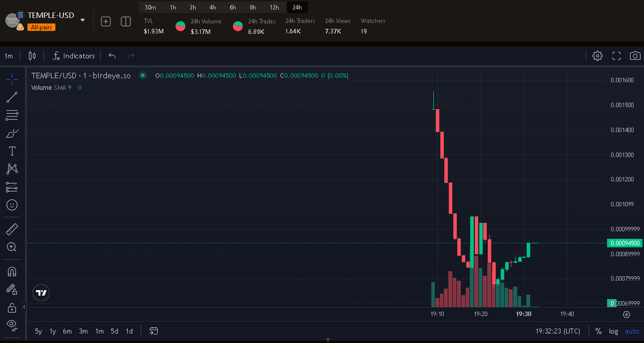The width and height of the screenshot is (644, 343).
Task: Select the crosshair cursor tool
Action: [x=12, y=80]
